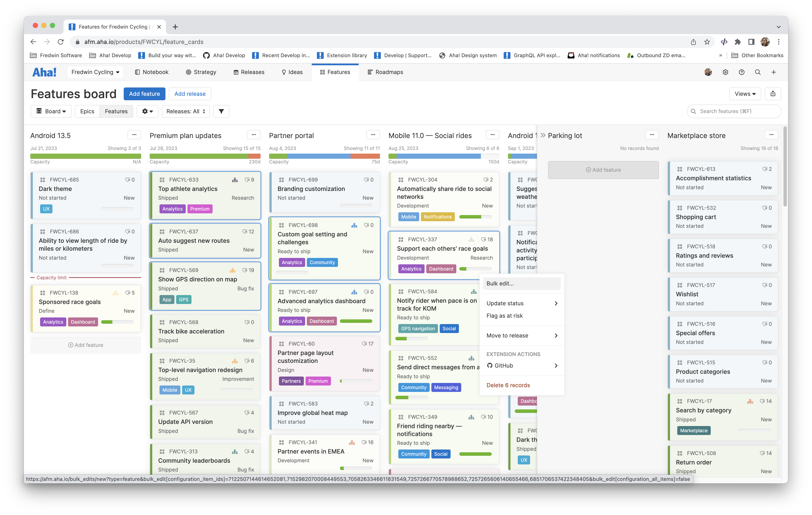Click the filter funnel icon

click(x=221, y=111)
